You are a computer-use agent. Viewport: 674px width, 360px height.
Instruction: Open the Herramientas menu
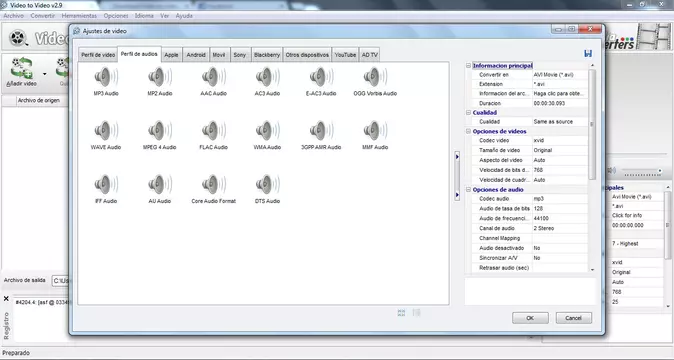[79, 16]
